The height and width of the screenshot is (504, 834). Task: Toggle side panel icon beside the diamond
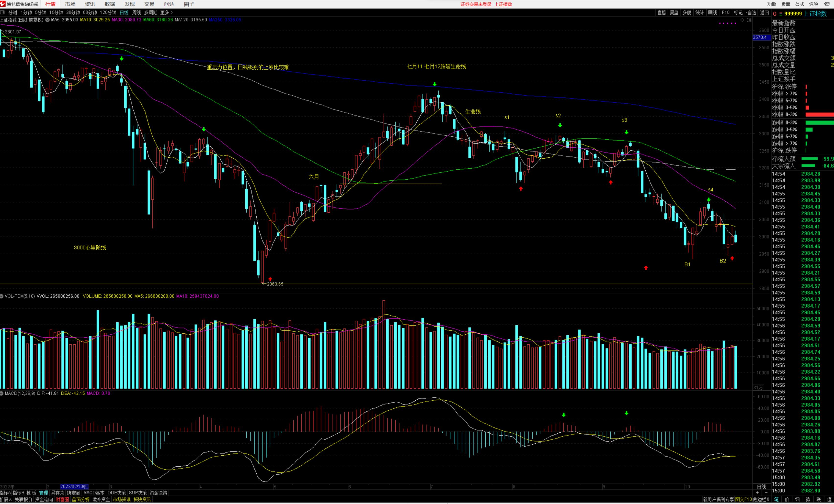(x=749, y=20)
